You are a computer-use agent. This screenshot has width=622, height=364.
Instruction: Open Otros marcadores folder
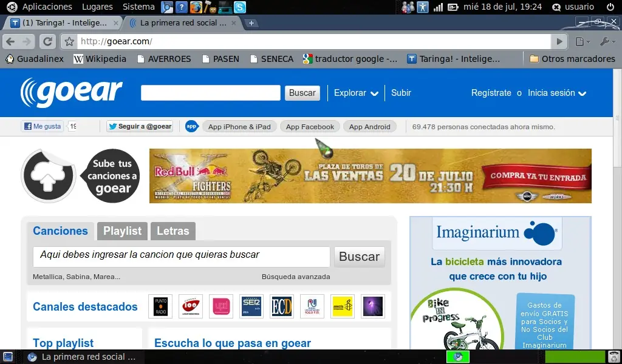click(x=572, y=59)
